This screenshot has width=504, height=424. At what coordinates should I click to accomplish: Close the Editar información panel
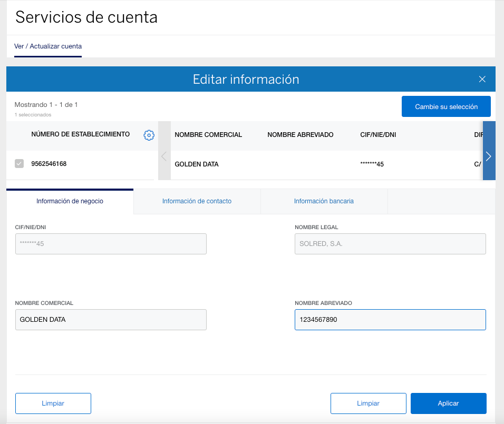[x=482, y=80]
